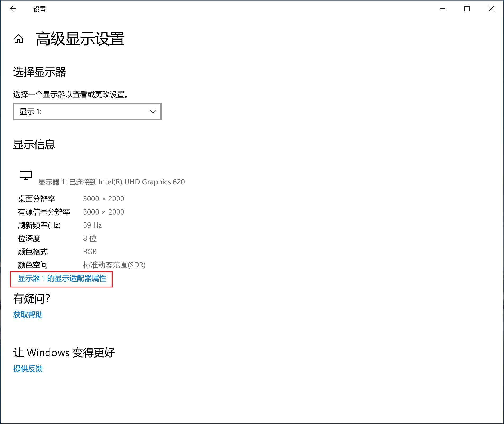
Task: Maximize the Settings window
Action: tap(467, 9)
